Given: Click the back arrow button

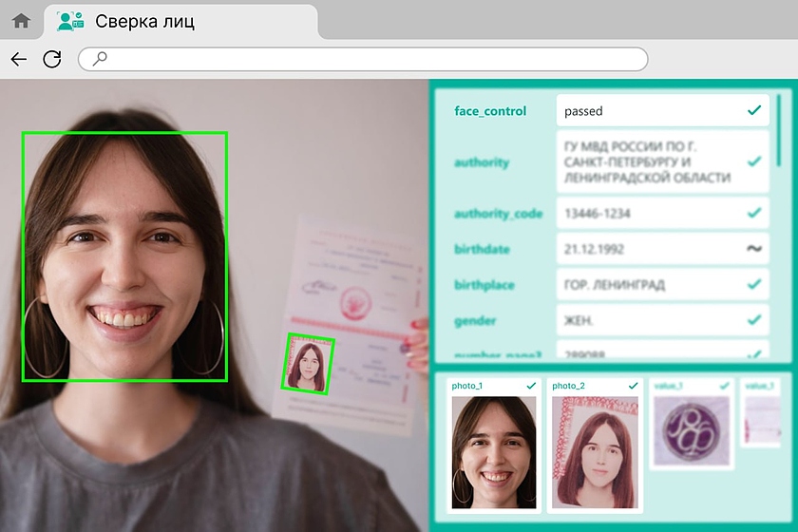Looking at the screenshot, I should [19, 59].
